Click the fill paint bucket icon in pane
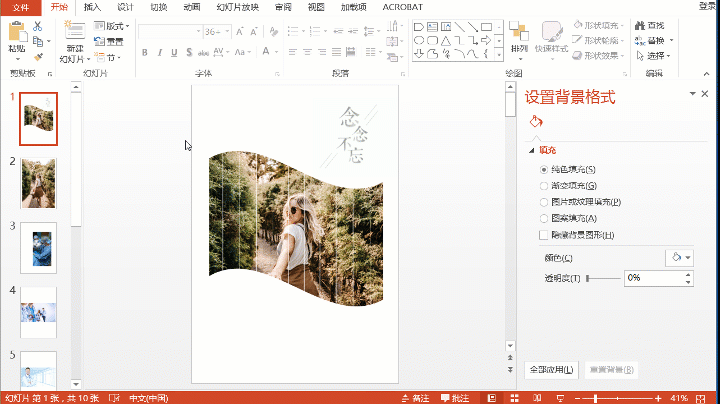Screen dimensions: 720x404 536,122
